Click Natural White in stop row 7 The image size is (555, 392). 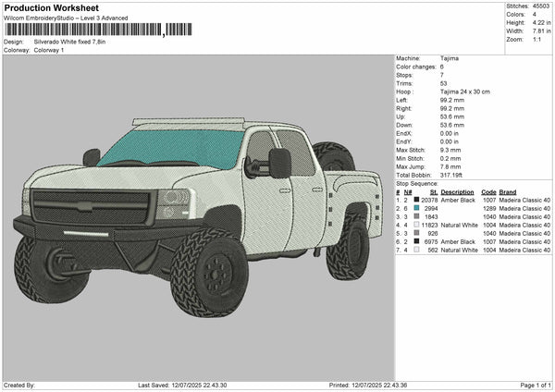click(460, 250)
